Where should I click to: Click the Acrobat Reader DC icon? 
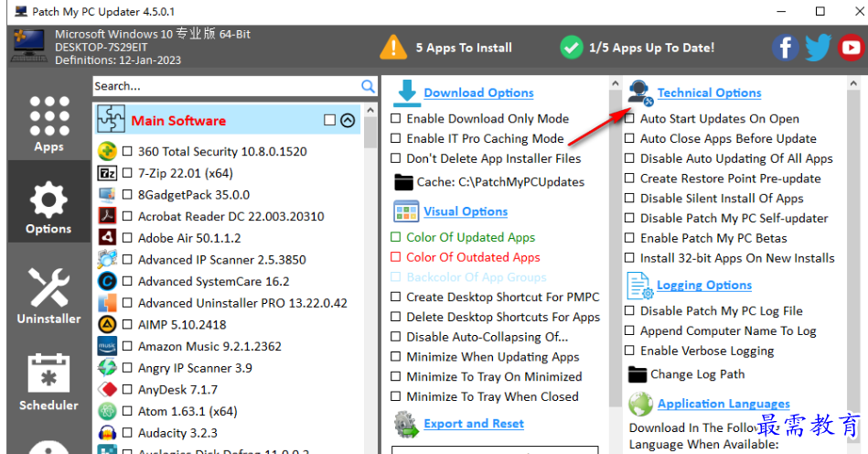tap(107, 217)
